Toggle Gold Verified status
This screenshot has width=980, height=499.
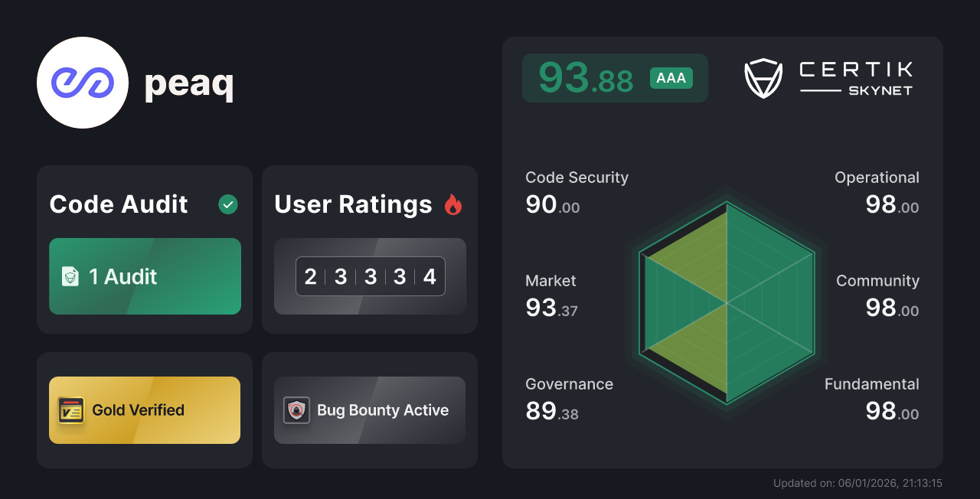[144, 409]
